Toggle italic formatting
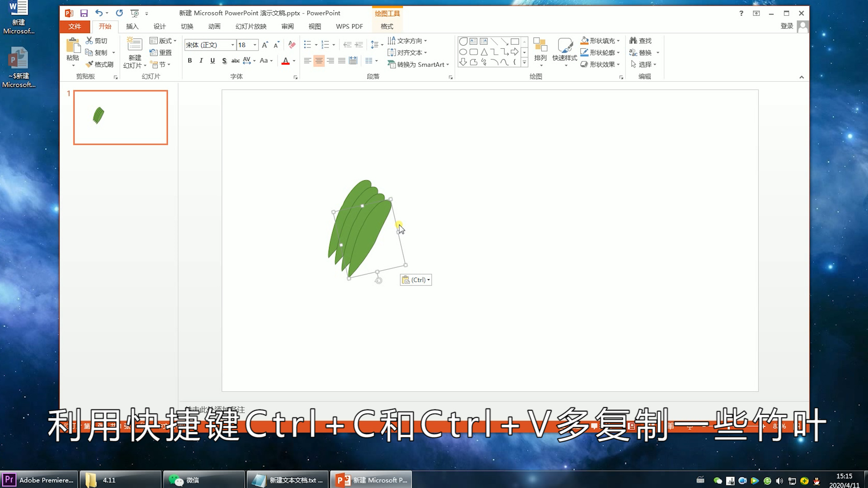 201,61
